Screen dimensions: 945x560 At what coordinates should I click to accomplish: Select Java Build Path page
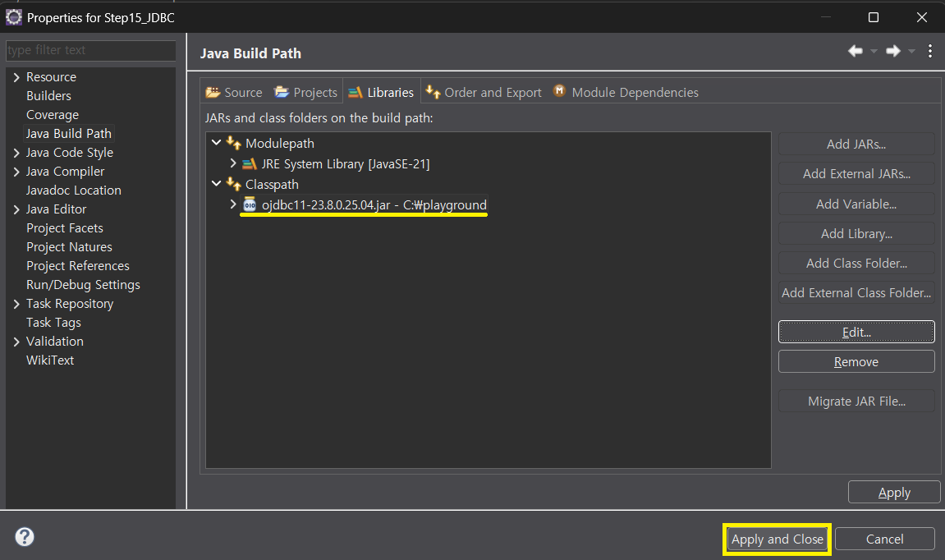[x=68, y=134]
